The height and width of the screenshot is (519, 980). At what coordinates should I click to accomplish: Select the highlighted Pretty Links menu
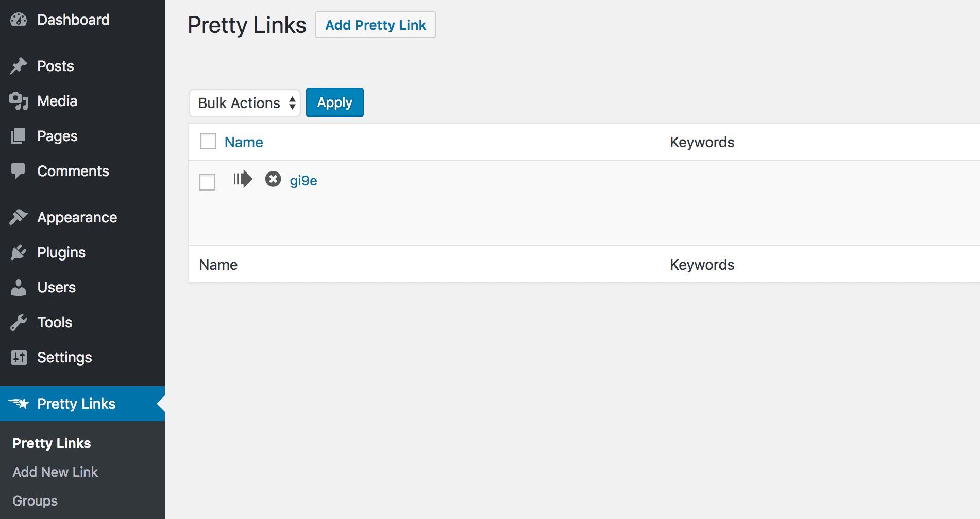(82, 404)
